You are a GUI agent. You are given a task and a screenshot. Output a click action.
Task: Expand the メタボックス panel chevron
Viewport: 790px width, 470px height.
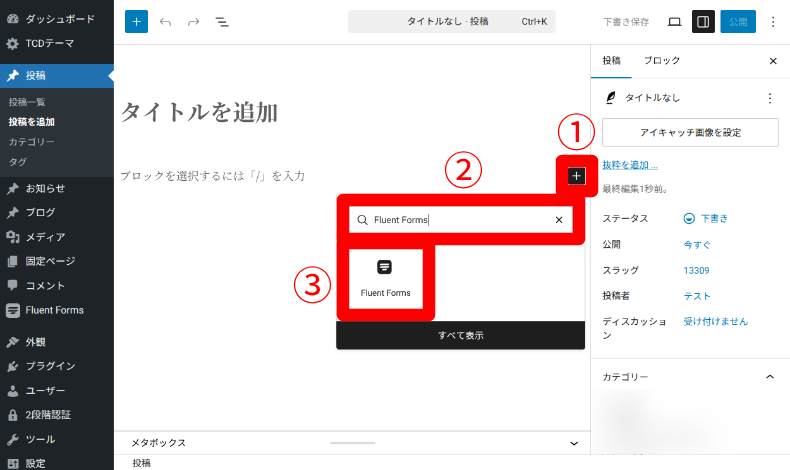[x=574, y=443]
